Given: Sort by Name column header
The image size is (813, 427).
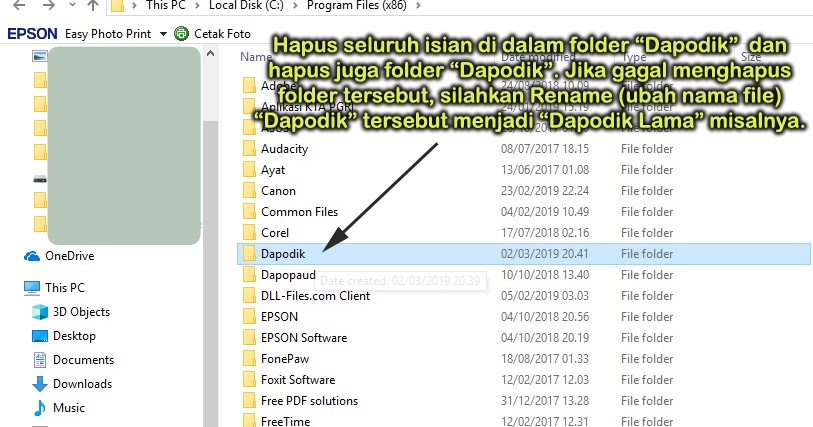Looking at the screenshot, I should pyautogui.click(x=256, y=56).
